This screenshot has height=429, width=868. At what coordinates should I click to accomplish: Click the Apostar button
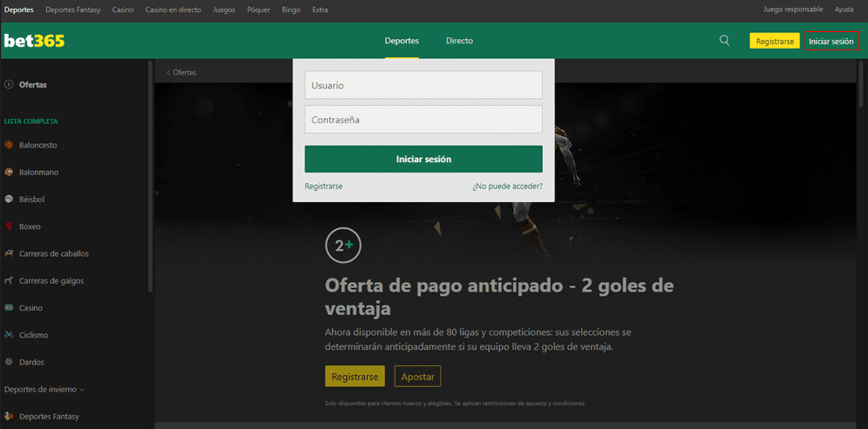pos(418,376)
